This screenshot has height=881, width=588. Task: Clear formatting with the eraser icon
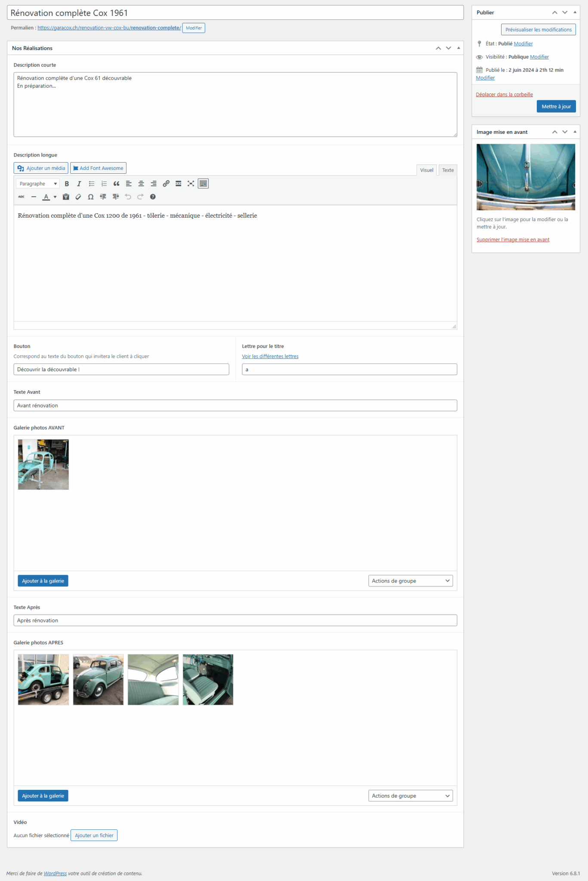tap(78, 197)
